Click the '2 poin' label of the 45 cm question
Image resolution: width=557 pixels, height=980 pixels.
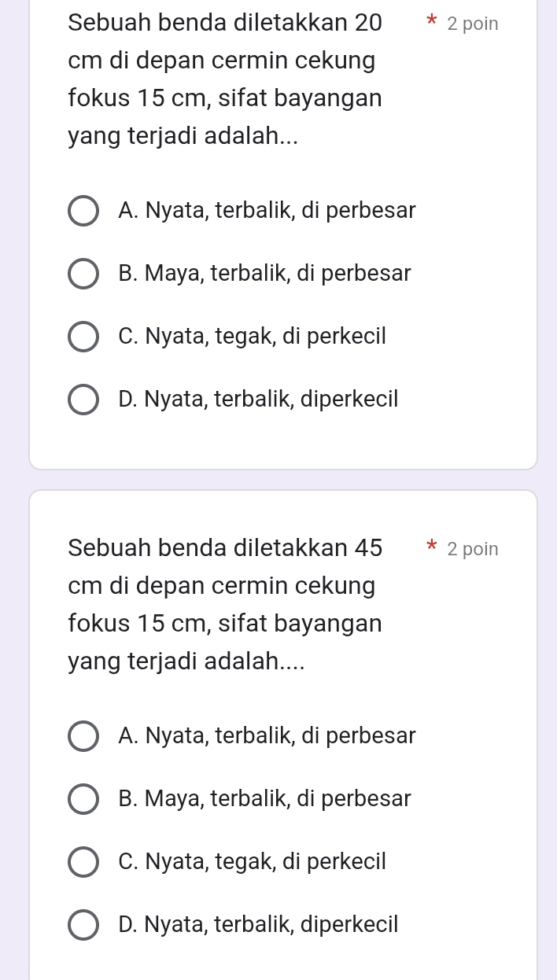(472, 549)
